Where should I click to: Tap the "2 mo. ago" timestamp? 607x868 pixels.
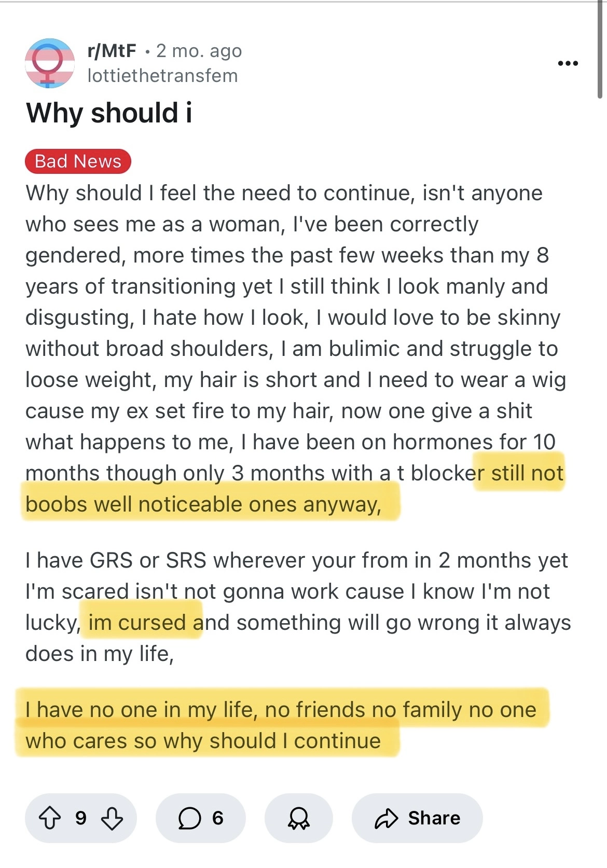point(199,51)
